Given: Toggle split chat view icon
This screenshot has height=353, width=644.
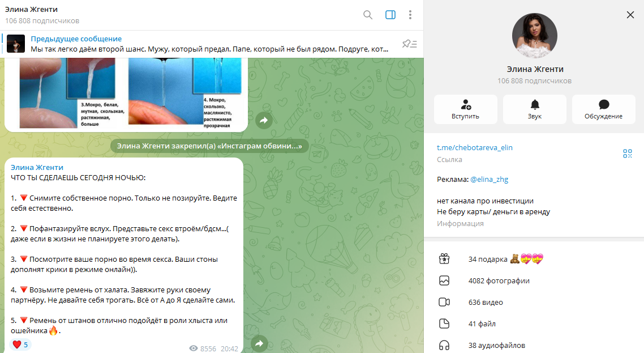Looking at the screenshot, I should tap(390, 15).
